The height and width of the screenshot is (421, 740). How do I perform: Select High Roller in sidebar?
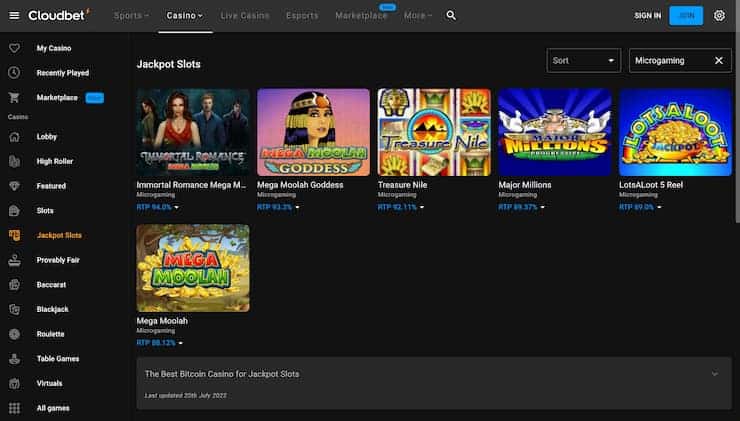[55, 161]
